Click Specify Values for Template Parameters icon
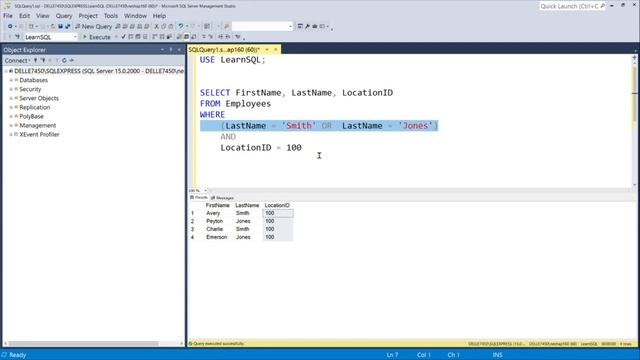The image size is (640, 360). click(x=238, y=37)
